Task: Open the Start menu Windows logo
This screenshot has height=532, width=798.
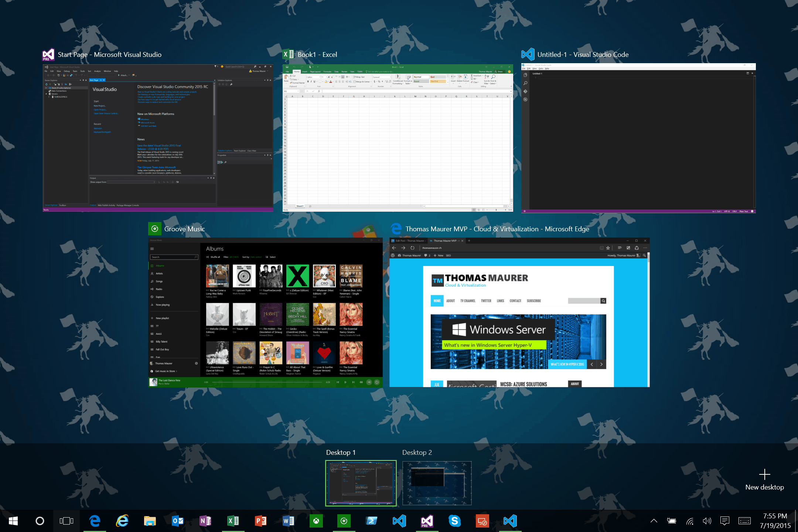Action: (13, 521)
